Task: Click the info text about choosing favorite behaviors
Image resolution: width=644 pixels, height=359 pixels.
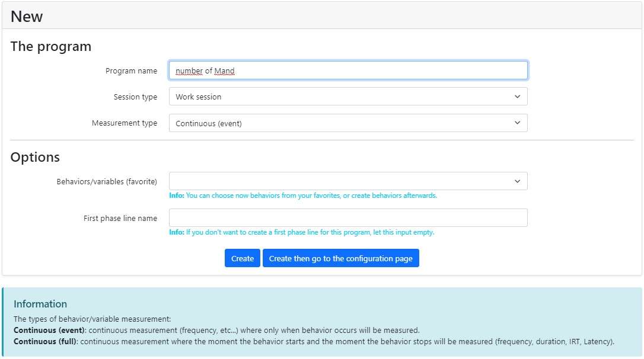Action: [303, 195]
